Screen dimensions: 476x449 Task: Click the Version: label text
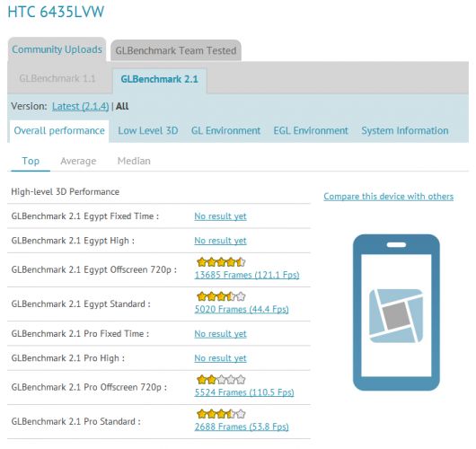(x=29, y=106)
